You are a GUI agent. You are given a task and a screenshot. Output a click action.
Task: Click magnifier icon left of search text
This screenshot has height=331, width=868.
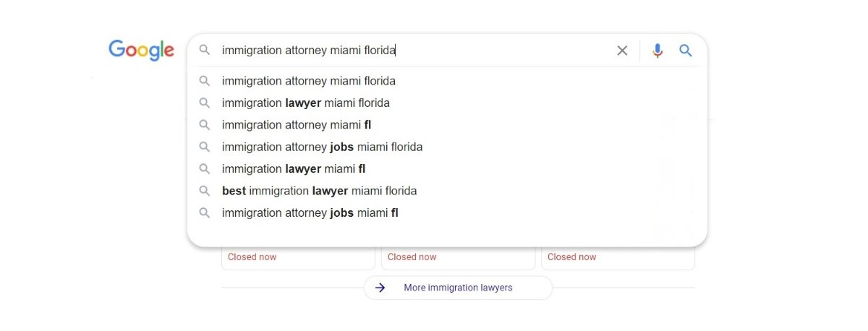(x=205, y=51)
